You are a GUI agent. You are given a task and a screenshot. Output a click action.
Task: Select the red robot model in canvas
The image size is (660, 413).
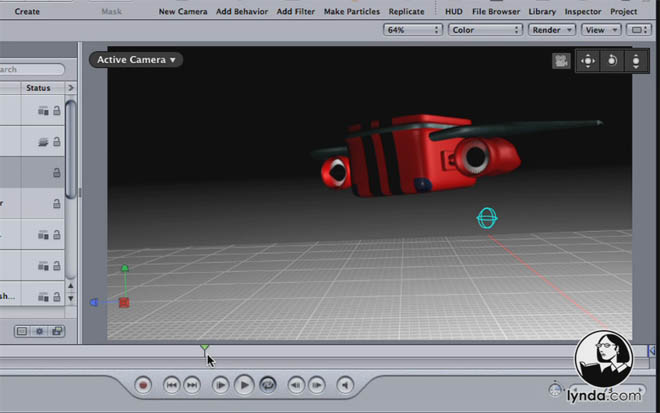pos(421,156)
